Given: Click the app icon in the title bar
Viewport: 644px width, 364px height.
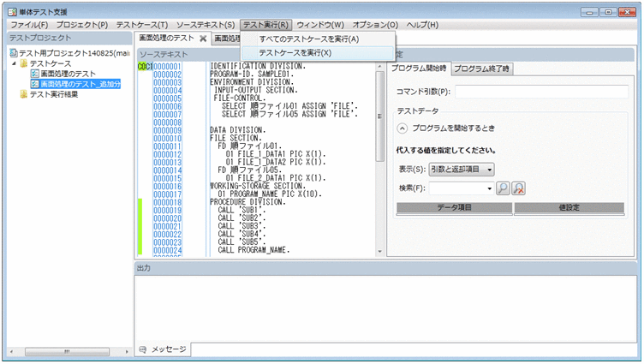Looking at the screenshot, I should pyautogui.click(x=12, y=12).
